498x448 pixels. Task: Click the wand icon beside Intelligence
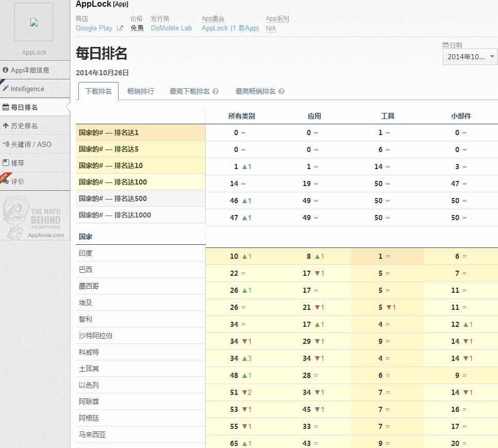pyautogui.click(x=5, y=88)
